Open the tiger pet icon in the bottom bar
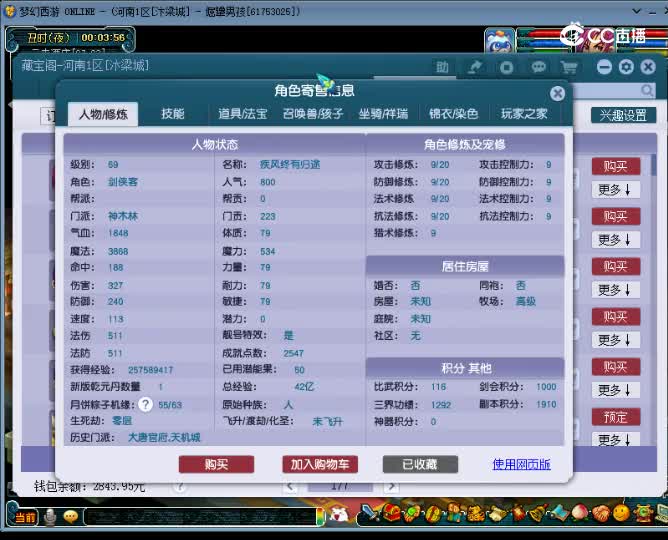Image resolution: width=668 pixels, height=540 pixels. 475,513
